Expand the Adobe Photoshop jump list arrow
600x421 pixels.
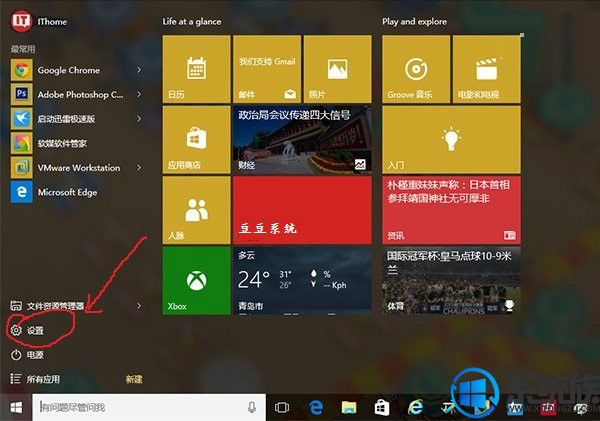139,94
